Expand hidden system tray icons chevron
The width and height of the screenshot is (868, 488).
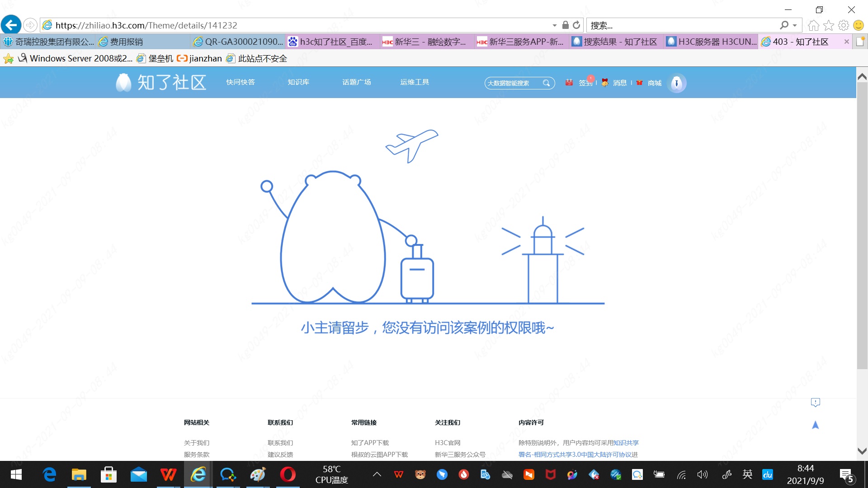(377, 474)
